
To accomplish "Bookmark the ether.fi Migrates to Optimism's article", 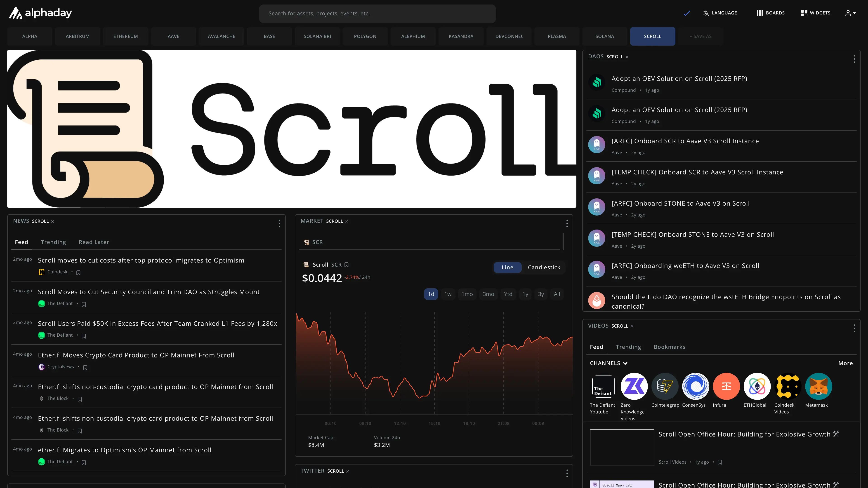I will coord(84,462).
